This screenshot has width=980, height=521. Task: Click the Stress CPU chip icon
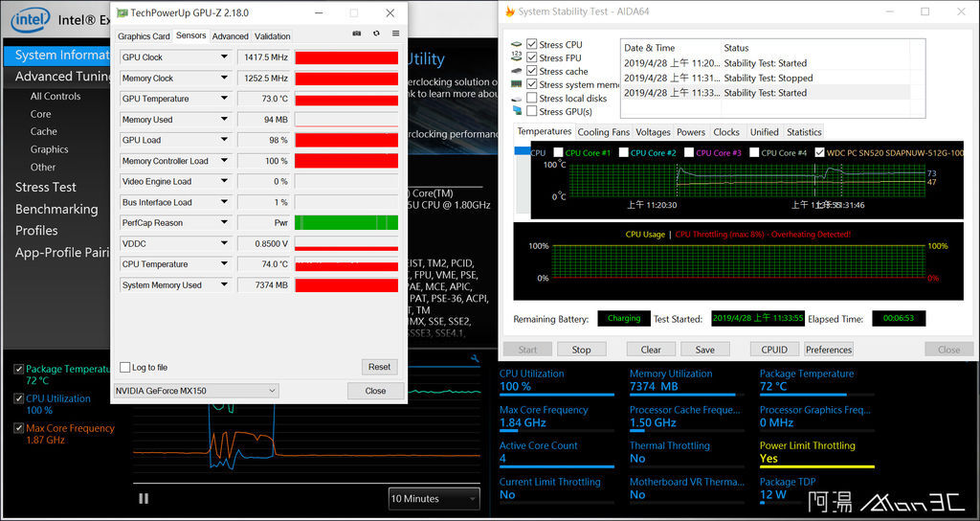tap(516, 44)
